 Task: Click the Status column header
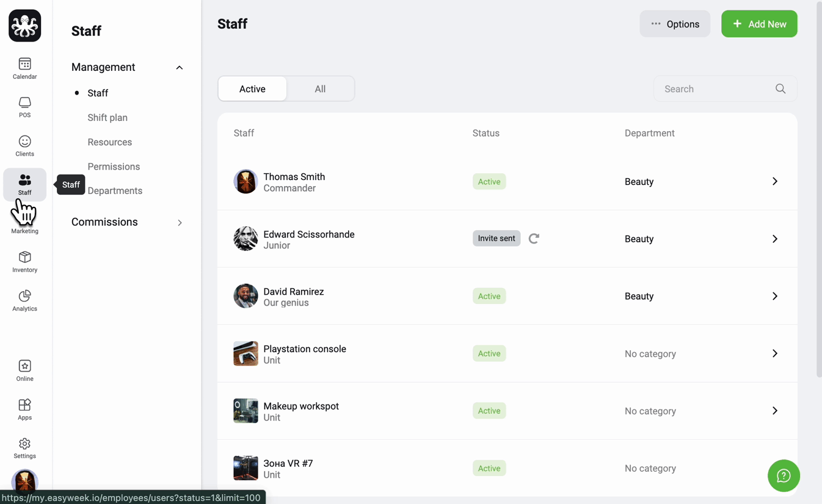pos(486,133)
